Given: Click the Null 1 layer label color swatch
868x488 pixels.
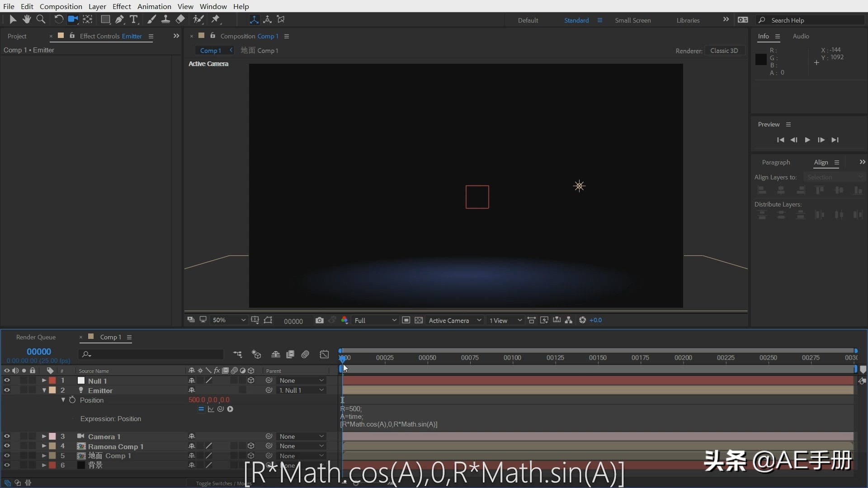Looking at the screenshot, I should 52,380.
